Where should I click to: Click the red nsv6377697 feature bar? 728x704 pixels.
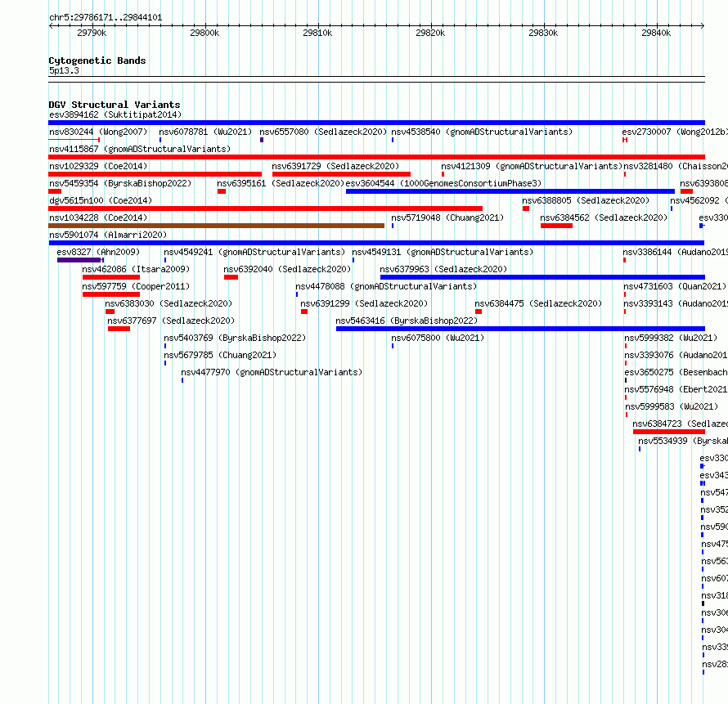point(119,329)
